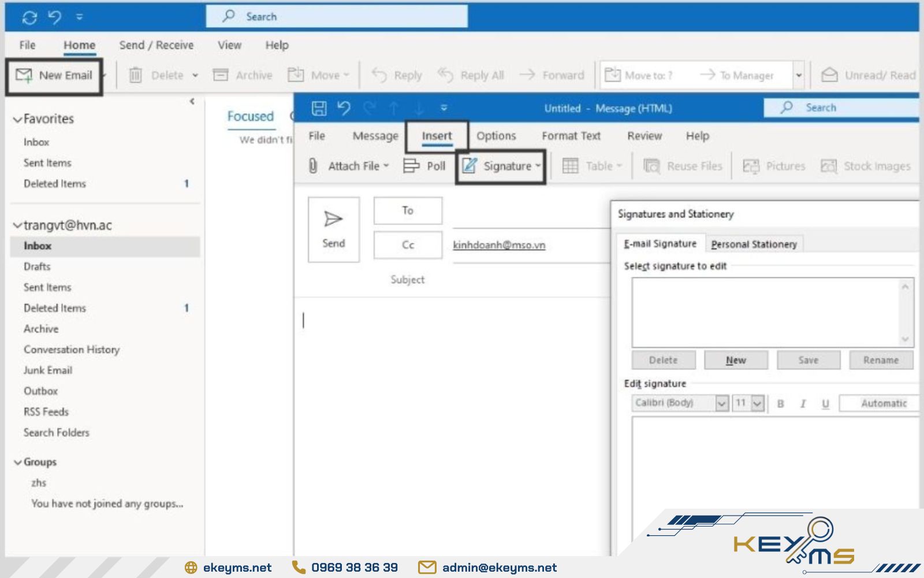Image resolution: width=924 pixels, height=578 pixels.
Task: Open Search Folders
Action: point(57,433)
